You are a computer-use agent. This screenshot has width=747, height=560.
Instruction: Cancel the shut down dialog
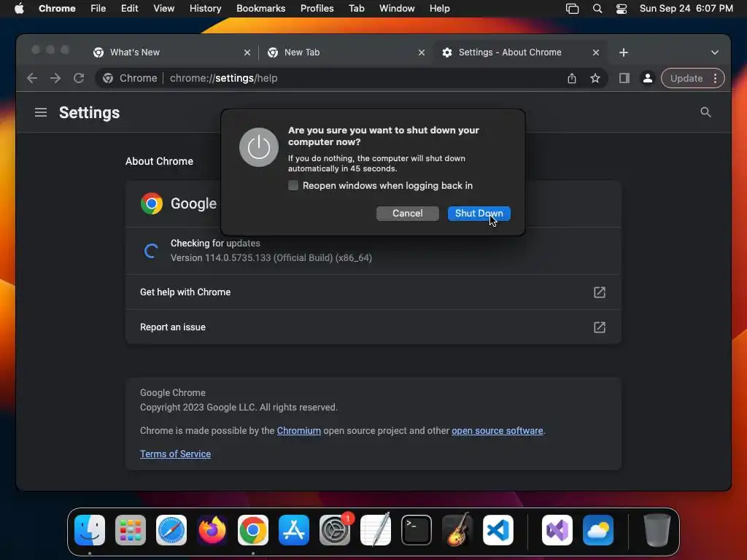coord(407,214)
